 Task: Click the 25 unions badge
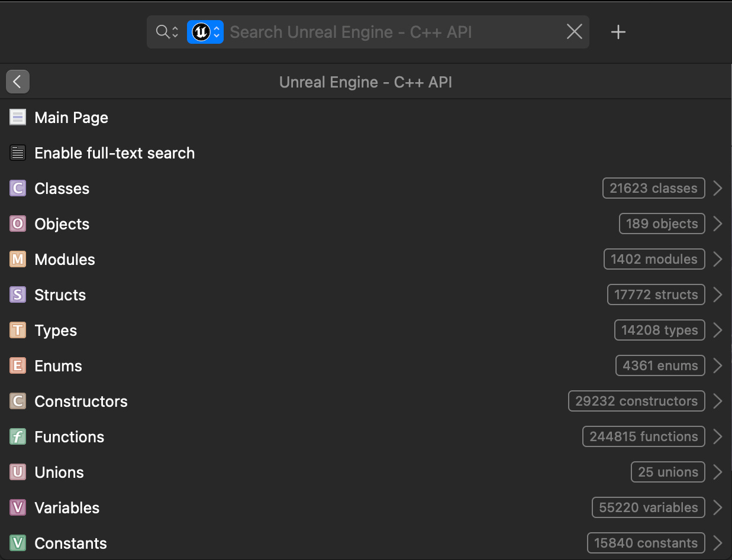pyautogui.click(x=668, y=472)
